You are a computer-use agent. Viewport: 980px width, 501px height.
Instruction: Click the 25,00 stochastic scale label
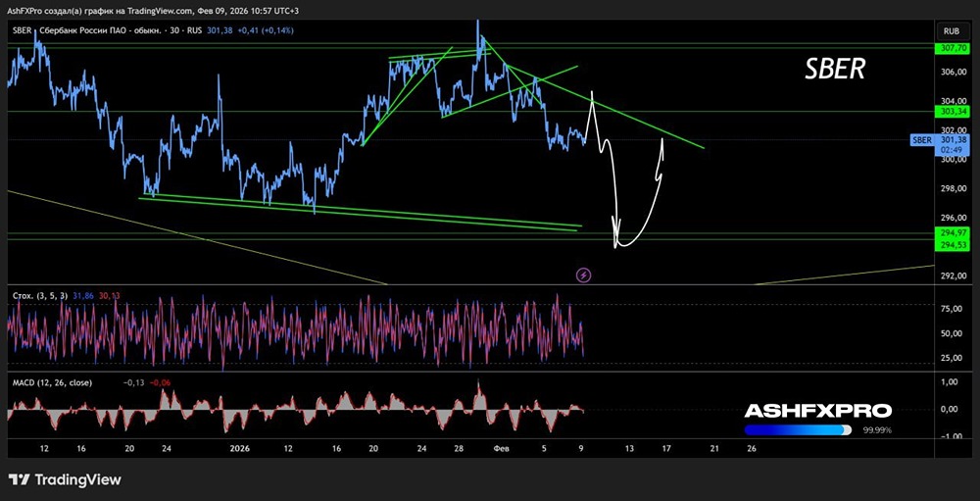pos(953,358)
